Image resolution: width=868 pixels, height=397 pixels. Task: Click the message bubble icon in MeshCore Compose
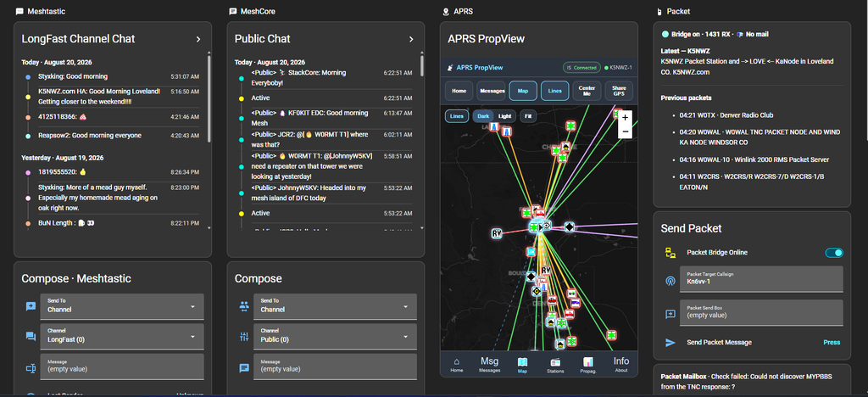coord(244,367)
